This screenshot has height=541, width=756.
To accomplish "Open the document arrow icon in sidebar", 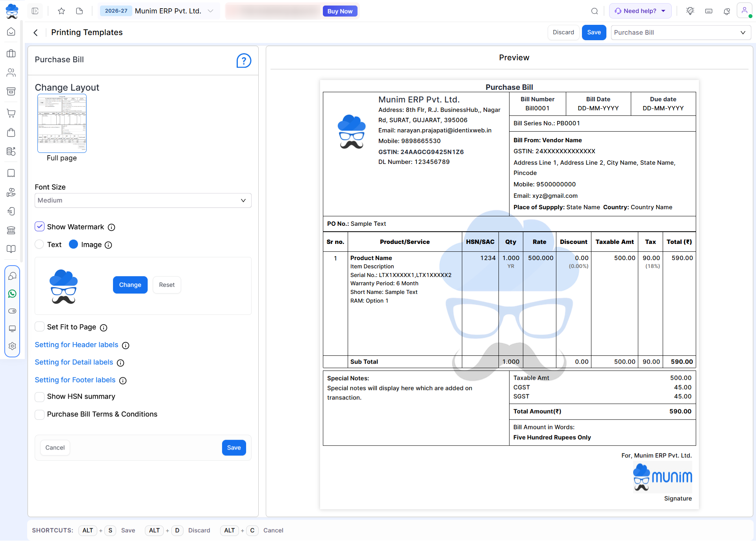I will (11, 211).
